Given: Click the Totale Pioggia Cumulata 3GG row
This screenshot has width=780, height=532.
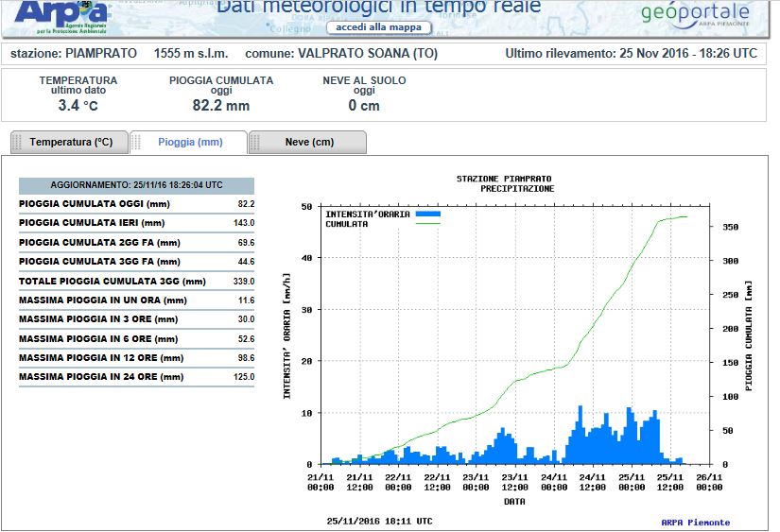Looking at the screenshot, I should point(136,282).
